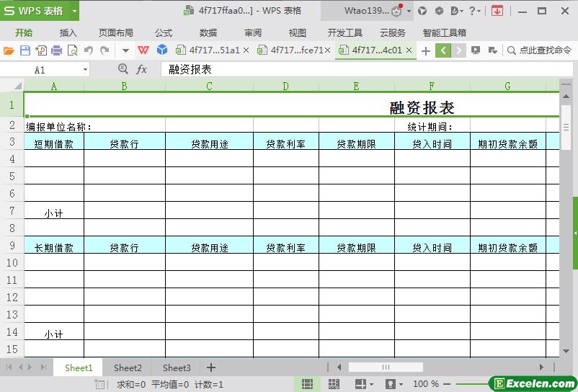The height and width of the screenshot is (392, 578).
Task: Open the Wtao139 account dropdown arrow
Action: pyautogui.click(x=409, y=12)
